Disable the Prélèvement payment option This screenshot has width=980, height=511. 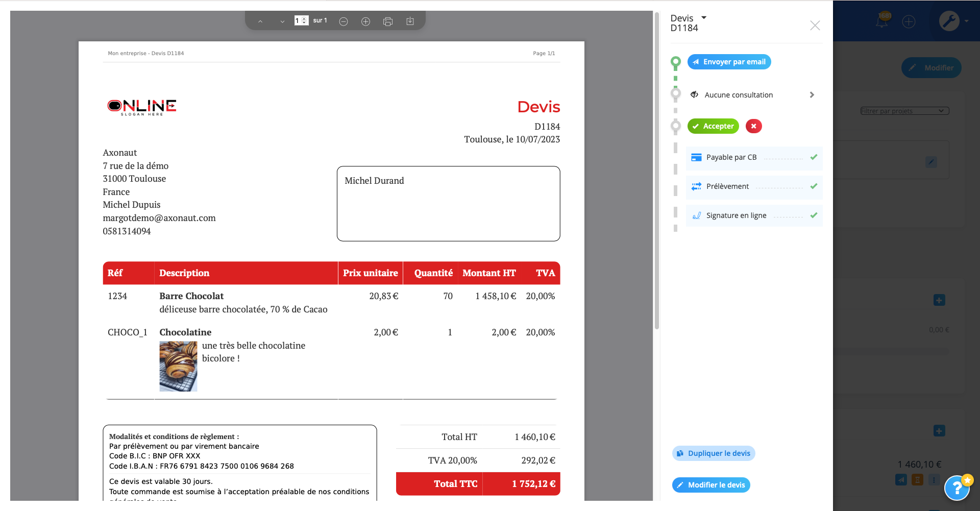[x=814, y=186]
